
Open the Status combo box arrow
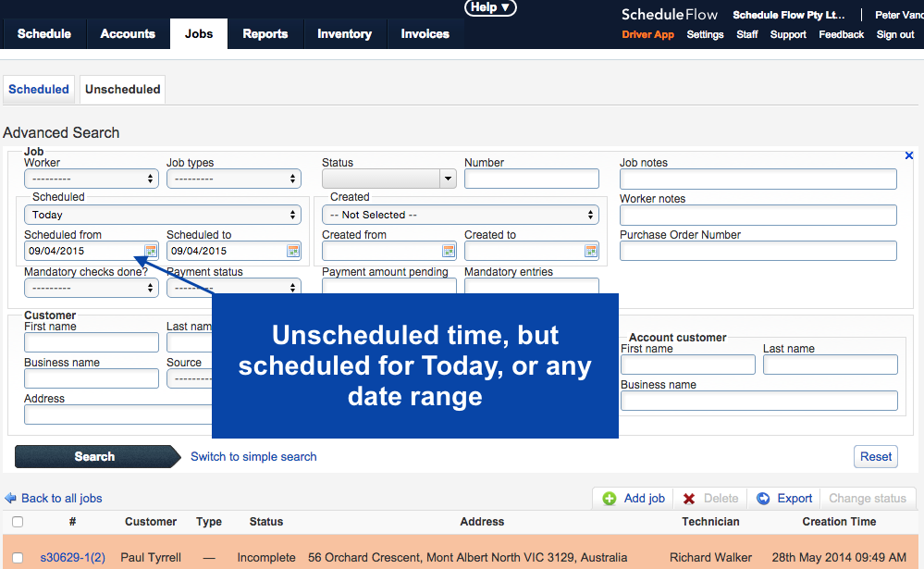click(x=448, y=179)
